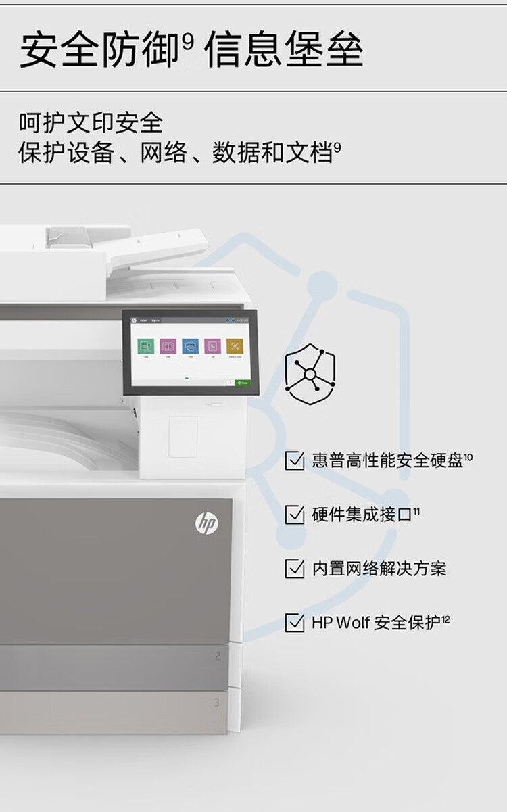This screenshot has width=507, height=812.
Task: Toggle the 内置网络解决方案 checkbox
Action: [295, 569]
